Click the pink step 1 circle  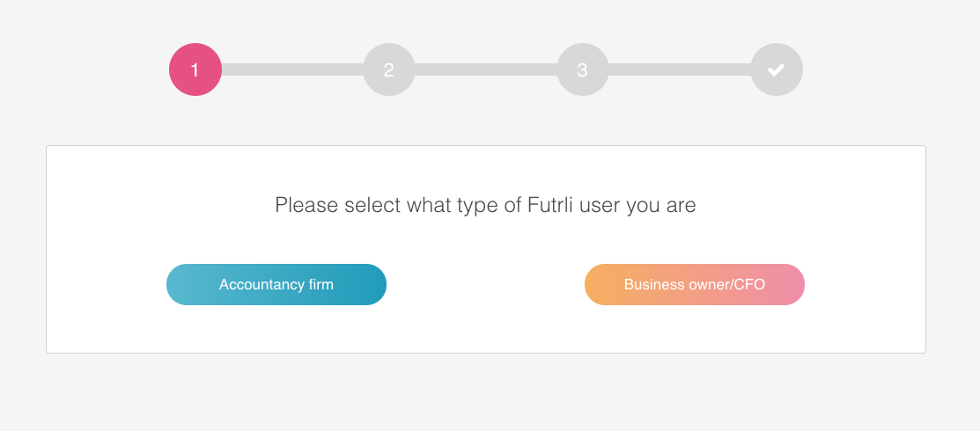pyautogui.click(x=195, y=69)
